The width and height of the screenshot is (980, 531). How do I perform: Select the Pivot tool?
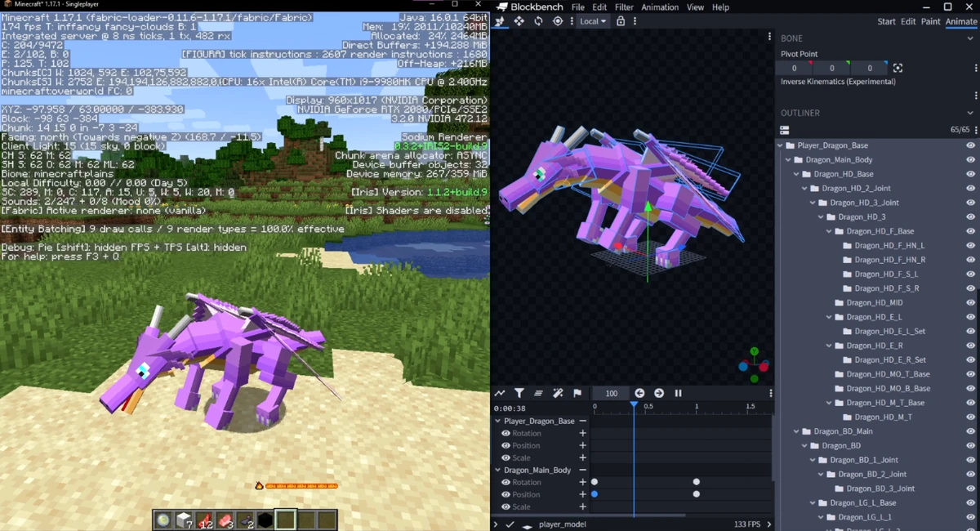click(x=557, y=21)
